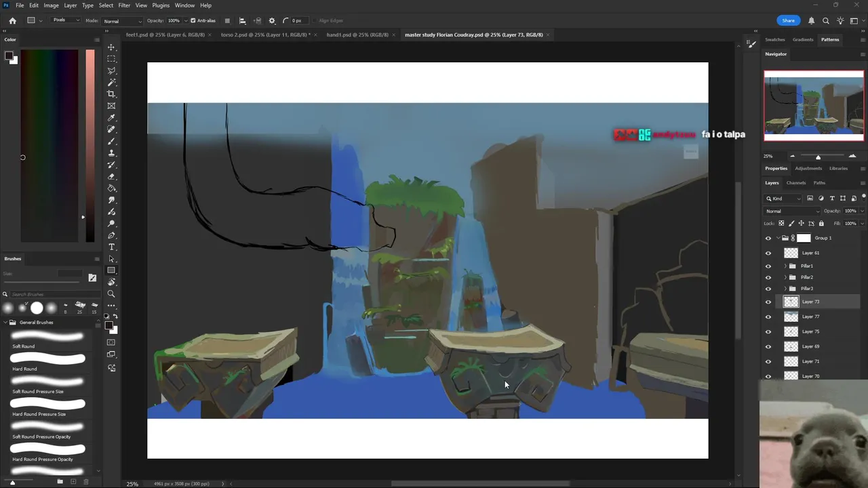The width and height of the screenshot is (868, 488).
Task: Open shape settings gear in options bar
Action: (x=272, y=20)
